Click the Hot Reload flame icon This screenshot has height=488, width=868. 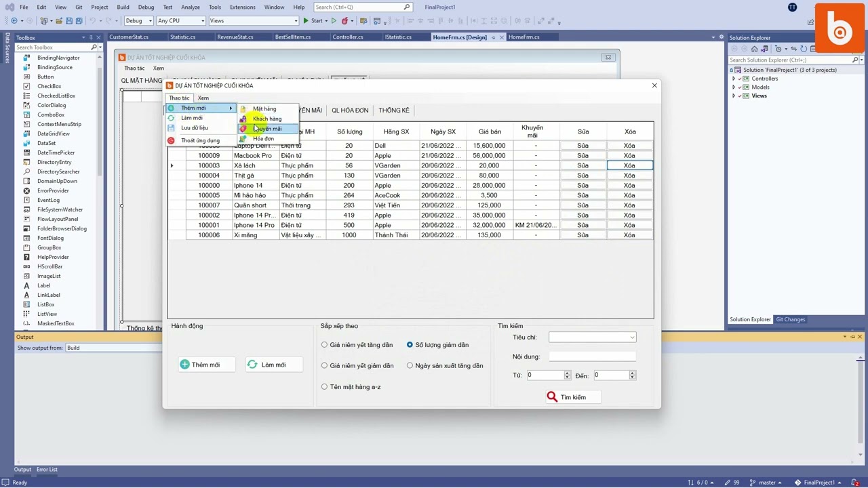(344, 21)
